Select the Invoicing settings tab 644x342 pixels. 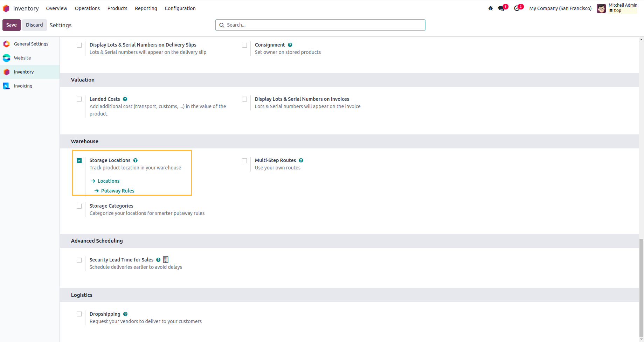pos(23,86)
